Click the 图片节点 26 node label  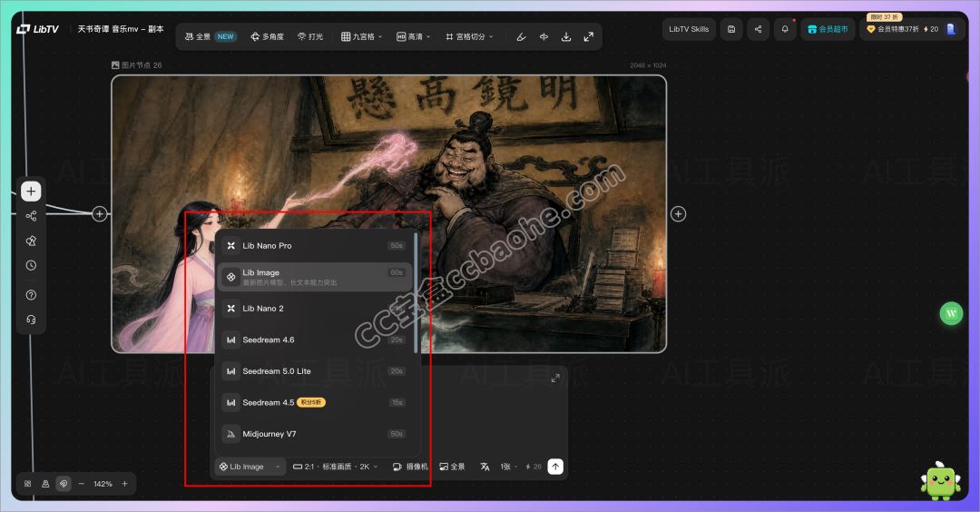point(136,65)
